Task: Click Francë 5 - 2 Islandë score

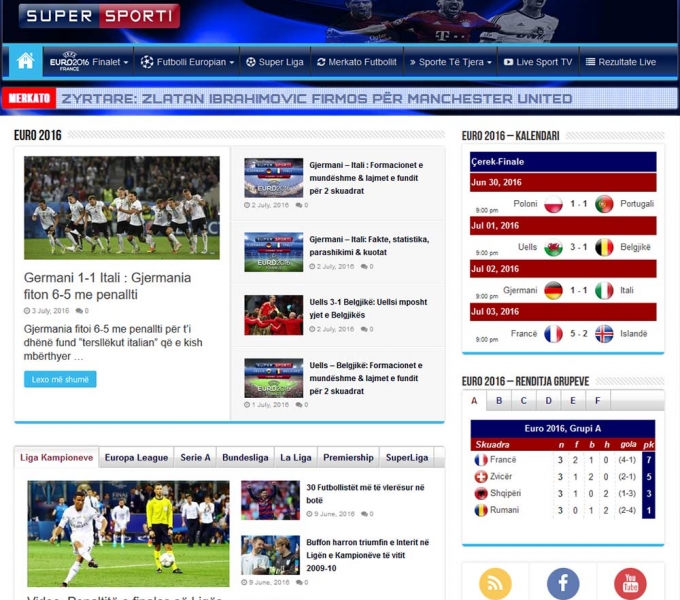Action: 579,334
